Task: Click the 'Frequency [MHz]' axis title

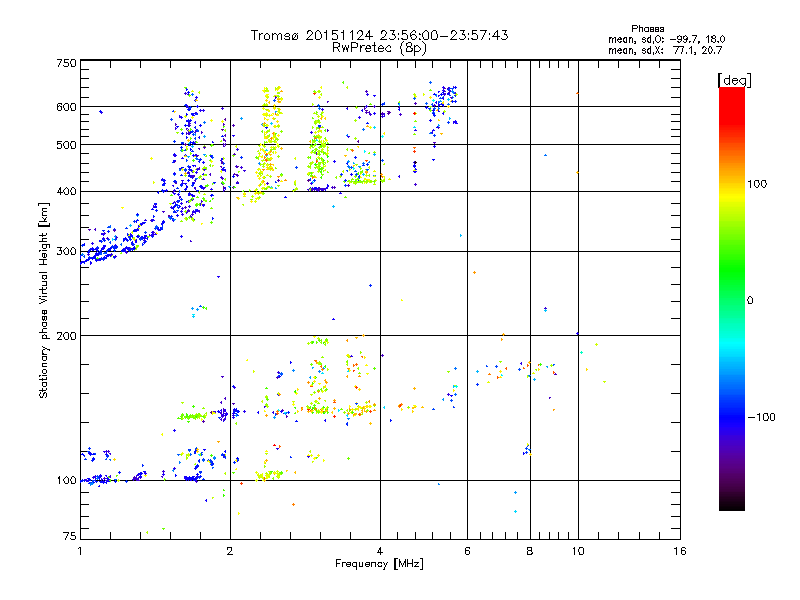Action: 379,564
